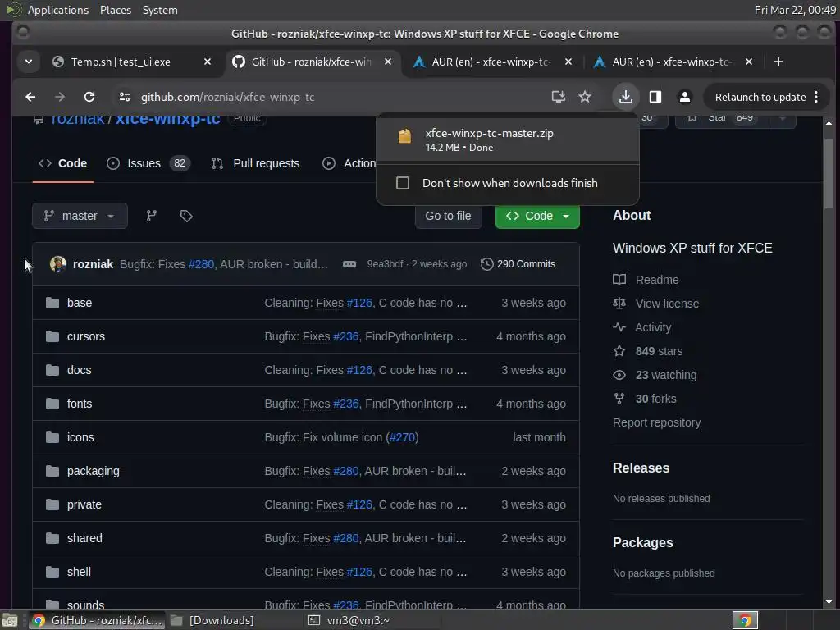
Task: Open the icons folder
Action: (x=80, y=437)
